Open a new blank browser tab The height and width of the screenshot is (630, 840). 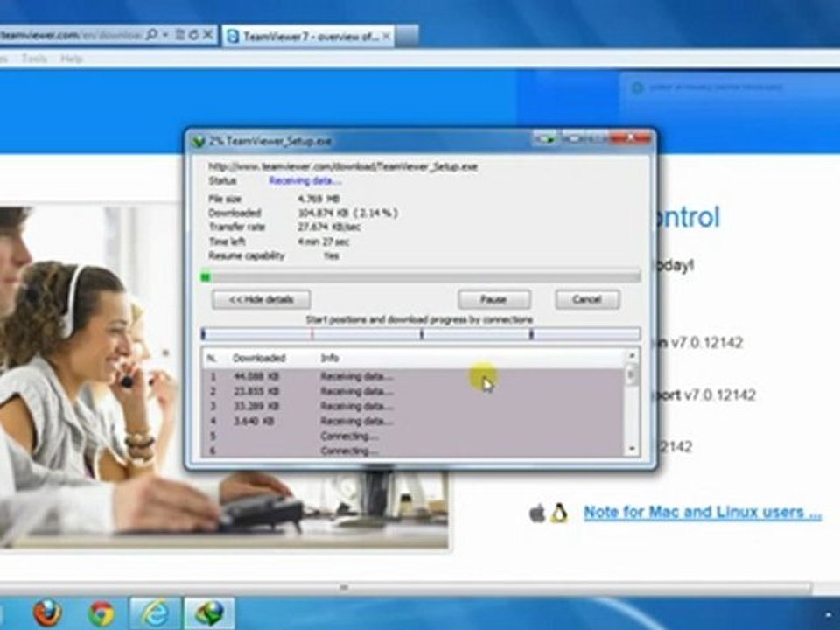point(407,37)
